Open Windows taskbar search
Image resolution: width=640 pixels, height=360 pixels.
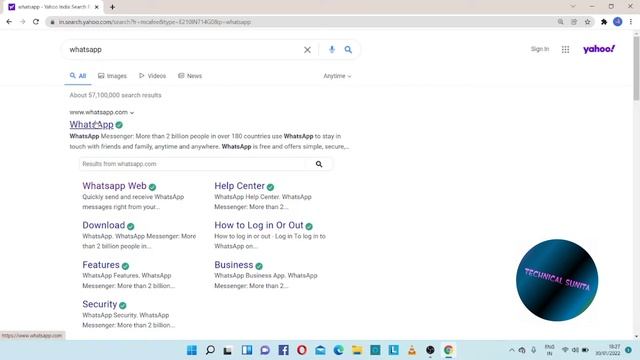[x=210, y=350]
